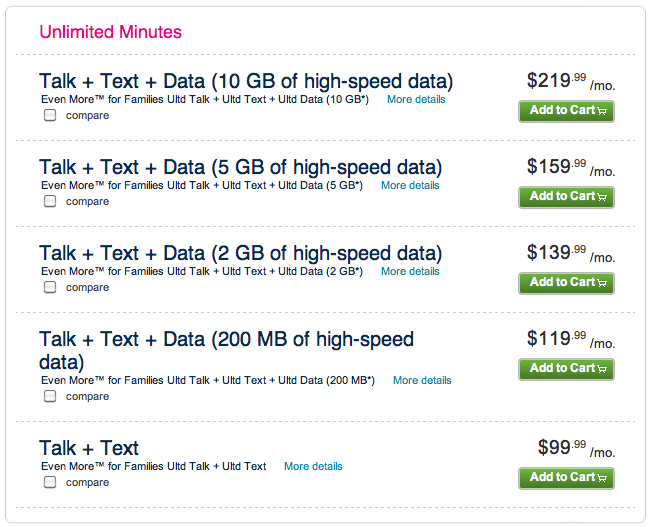The height and width of the screenshot is (527, 652).
Task: Add the $219.99 10 GB plan to cart
Action: point(566,111)
